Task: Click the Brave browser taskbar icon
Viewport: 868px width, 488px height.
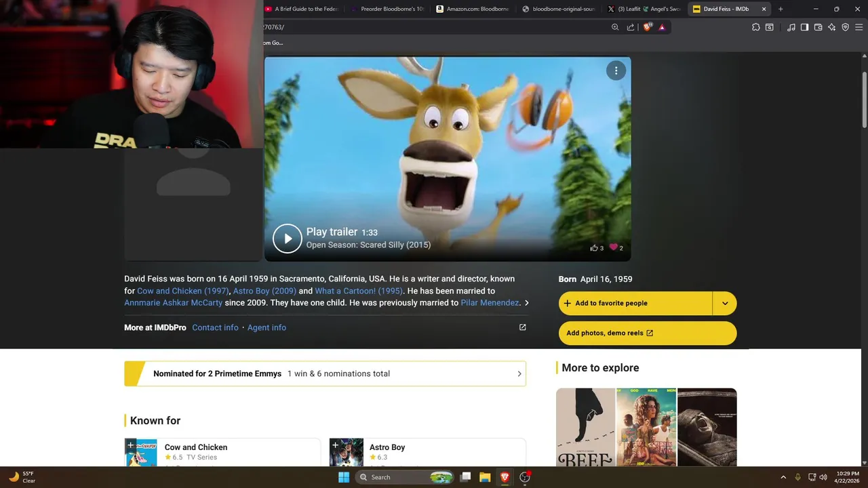Action: tap(505, 477)
